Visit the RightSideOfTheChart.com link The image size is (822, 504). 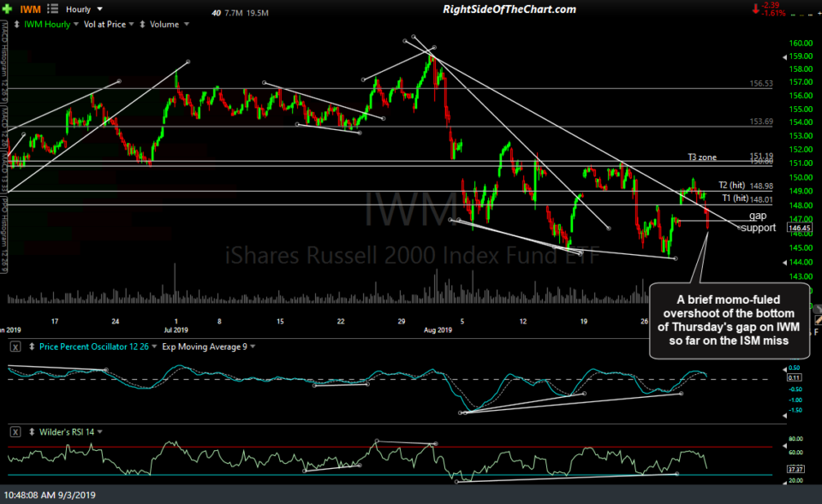[509, 8]
